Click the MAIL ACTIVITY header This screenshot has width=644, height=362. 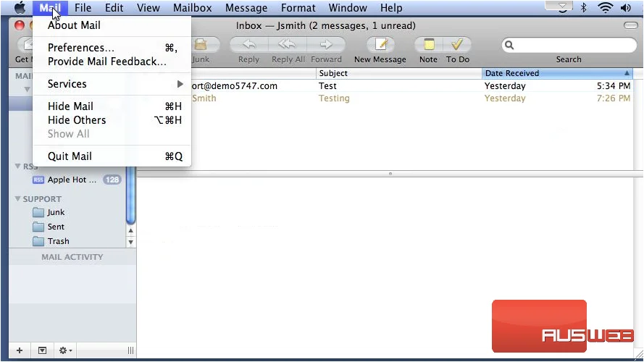pyautogui.click(x=72, y=257)
